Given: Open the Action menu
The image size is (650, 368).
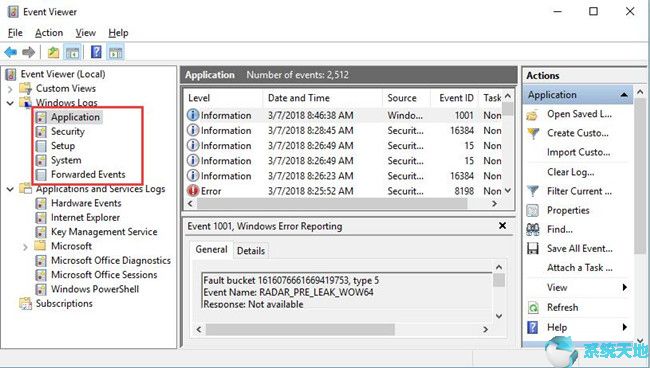Looking at the screenshot, I should (49, 33).
